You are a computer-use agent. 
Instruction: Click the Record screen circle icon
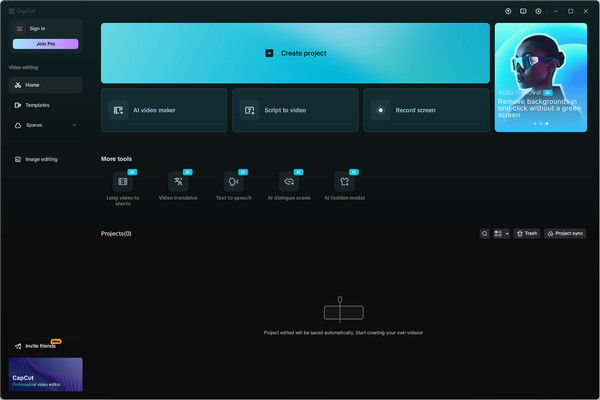(380, 110)
